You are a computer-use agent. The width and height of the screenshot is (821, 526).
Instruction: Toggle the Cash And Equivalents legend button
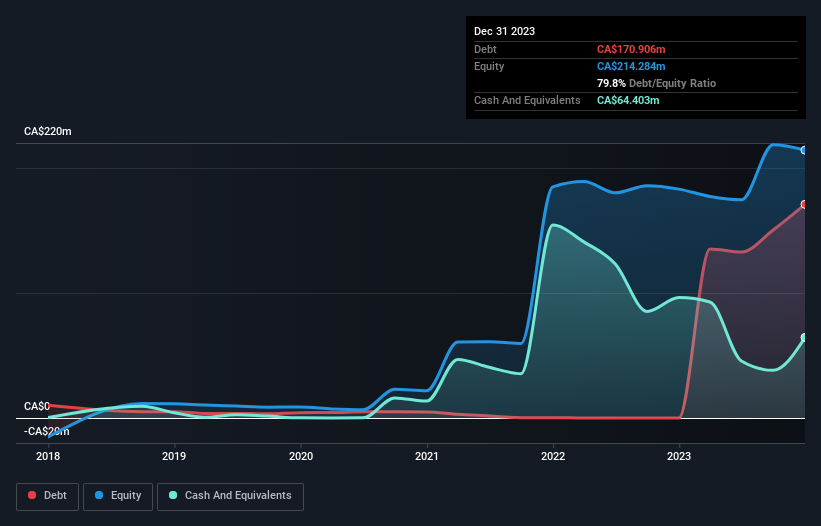[x=230, y=496]
